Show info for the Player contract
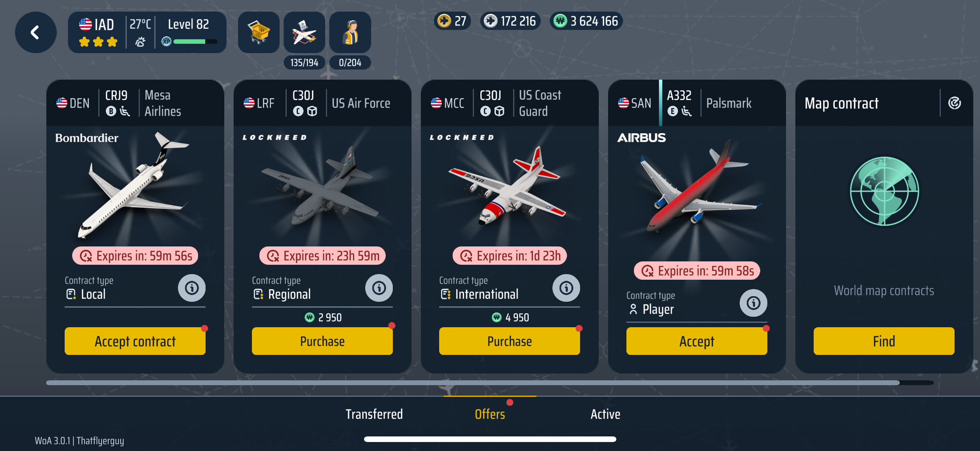980x451 pixels. (x=753, y=303)
